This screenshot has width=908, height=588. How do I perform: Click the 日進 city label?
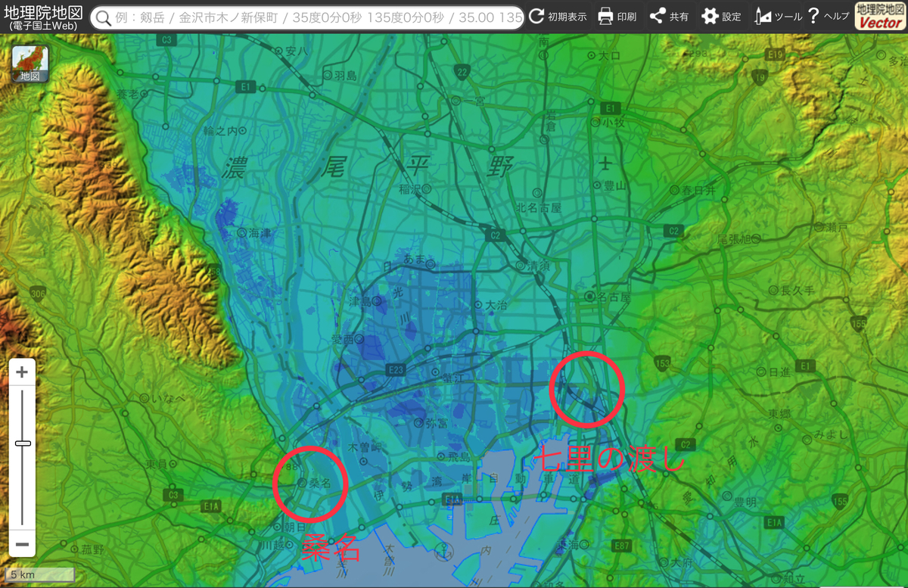point(779,372)
